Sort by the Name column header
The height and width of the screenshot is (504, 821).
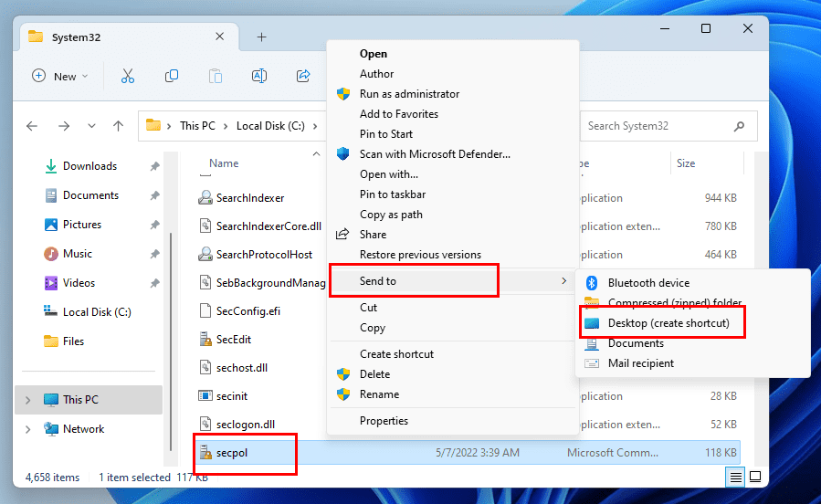coord(224,163)
